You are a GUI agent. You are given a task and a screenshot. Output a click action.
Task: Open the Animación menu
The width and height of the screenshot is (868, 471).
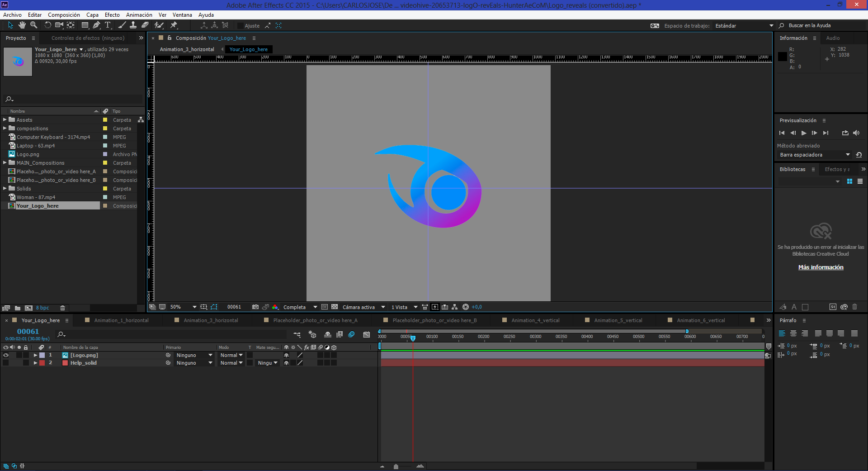pos(139,15)
